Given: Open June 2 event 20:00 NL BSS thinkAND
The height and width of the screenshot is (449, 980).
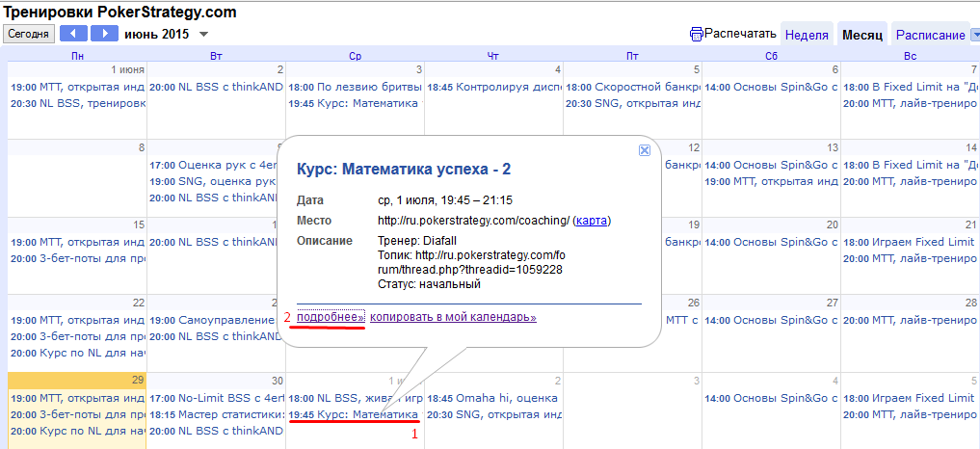Looking at the screenshot, I should click(x=216, y=87).
